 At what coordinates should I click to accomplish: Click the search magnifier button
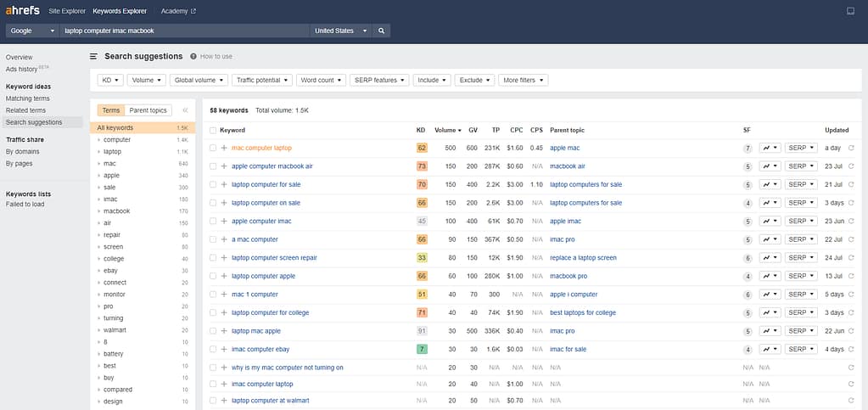click(x=382, y=31)
